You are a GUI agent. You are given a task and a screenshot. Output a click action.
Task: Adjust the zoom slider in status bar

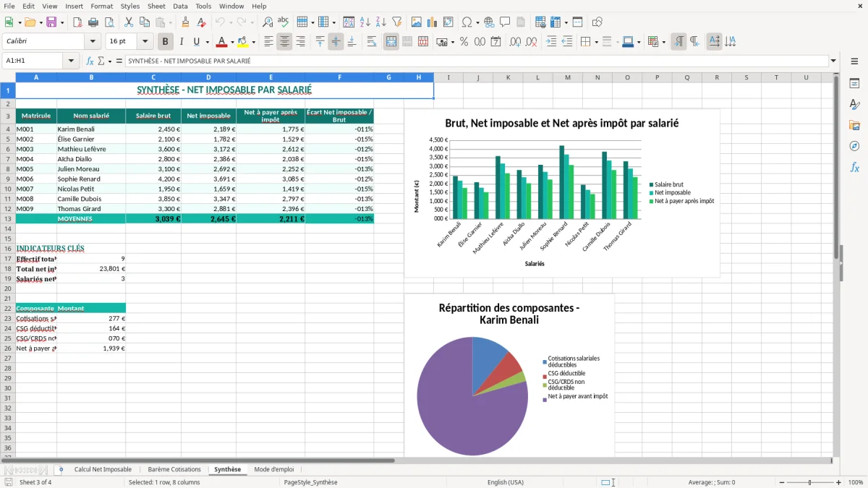809,482
